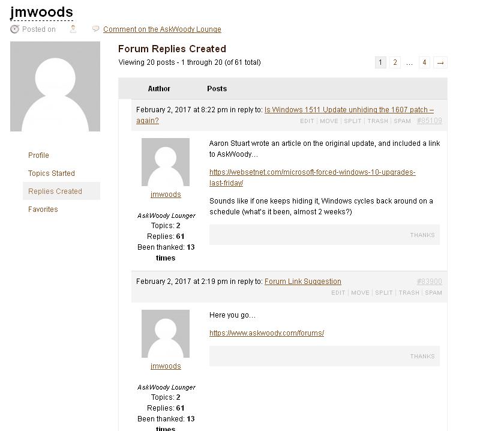Screen dimensions: 504x431
Task: Open the websetnet.com article link
Action: point(312,172)
